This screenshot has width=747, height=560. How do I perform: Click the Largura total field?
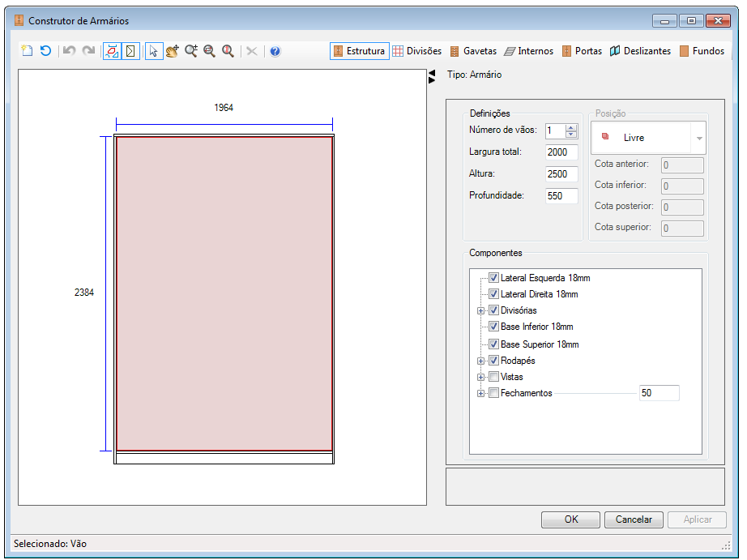click(561, 152)
